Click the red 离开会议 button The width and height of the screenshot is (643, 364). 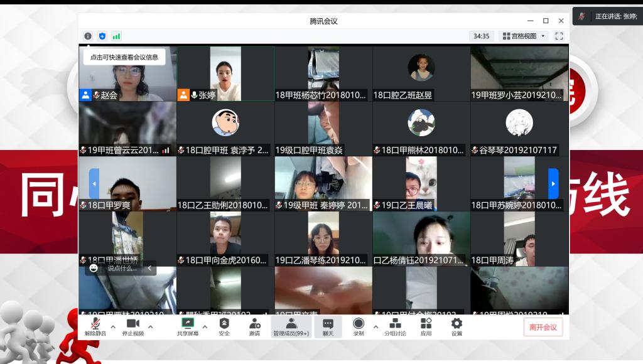[x=543, y=327]
